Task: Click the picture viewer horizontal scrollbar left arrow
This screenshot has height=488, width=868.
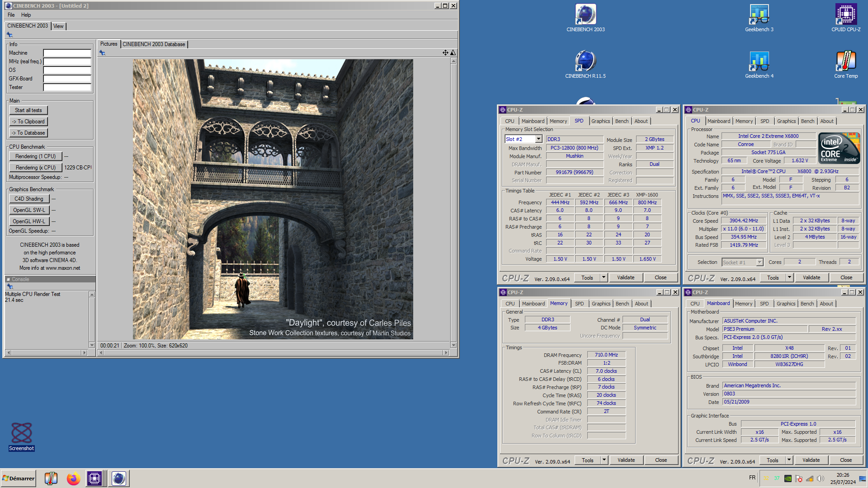Action: point(101,352)
